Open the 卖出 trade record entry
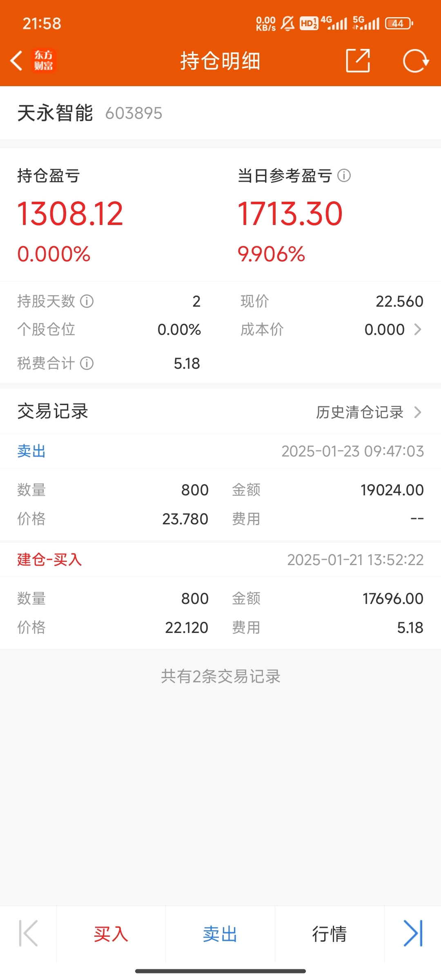441x980 pixels. pyautogui.click(x=220, y=451)
